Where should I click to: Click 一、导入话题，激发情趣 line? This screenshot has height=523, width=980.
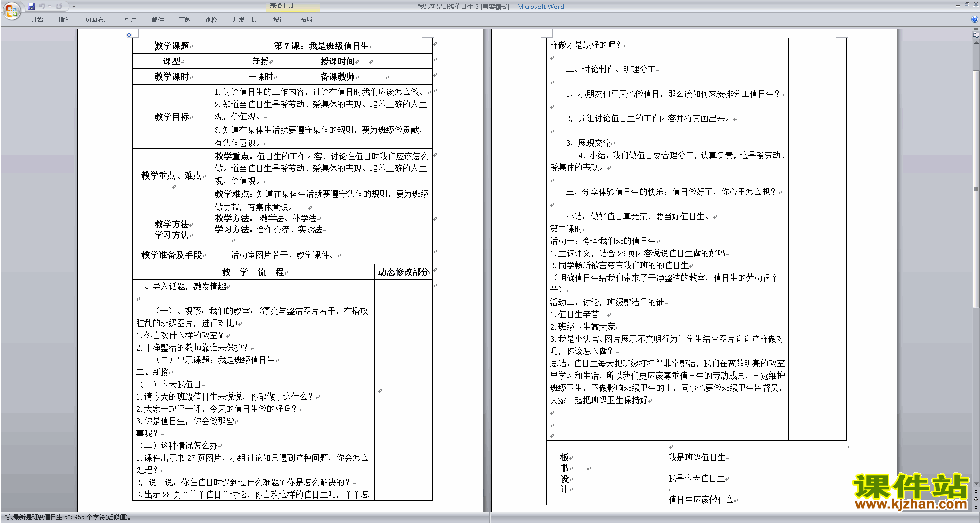[181, 286]
